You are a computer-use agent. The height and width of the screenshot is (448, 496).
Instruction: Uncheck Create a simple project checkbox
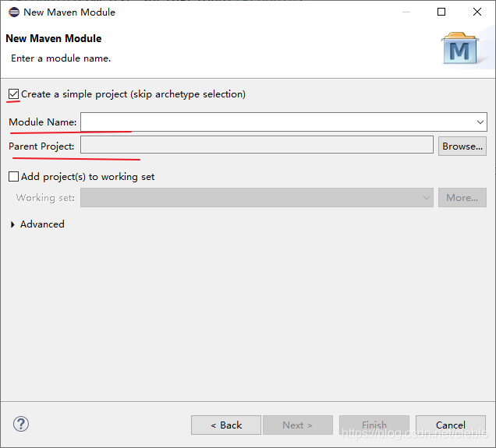pos(13,94)
